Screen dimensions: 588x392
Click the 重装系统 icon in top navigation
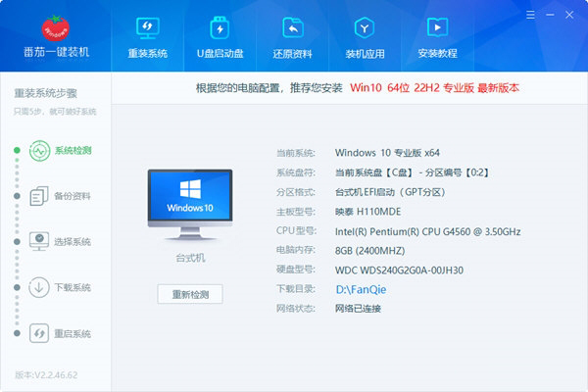[148, 27]
